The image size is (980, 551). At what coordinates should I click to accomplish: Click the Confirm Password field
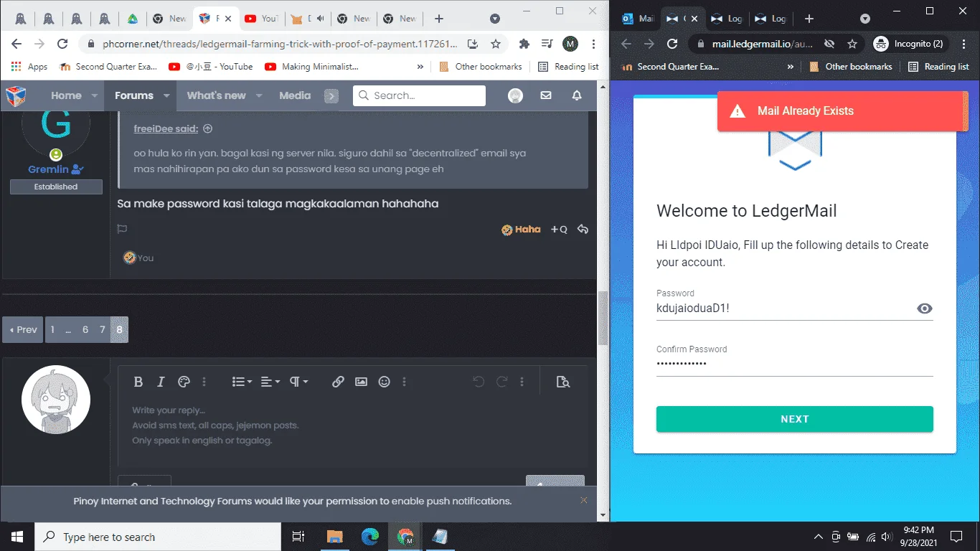tap(794, 364)
